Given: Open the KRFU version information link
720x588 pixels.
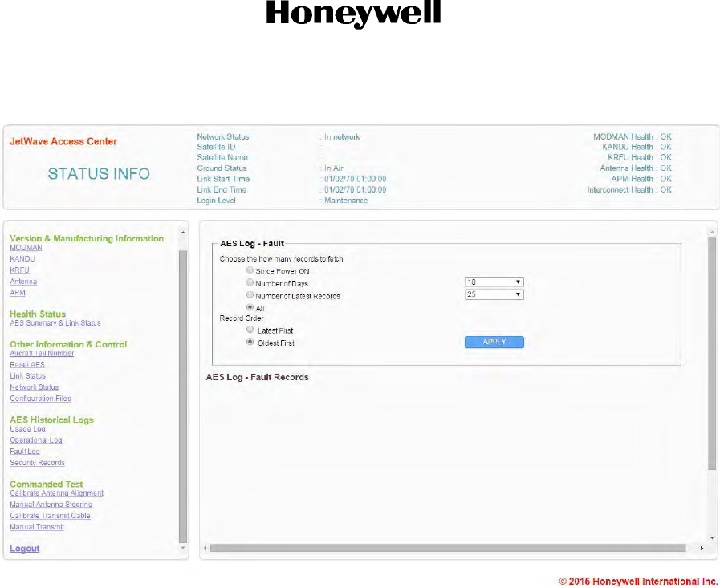Looking at the screenshot, I should click(19, 270).
